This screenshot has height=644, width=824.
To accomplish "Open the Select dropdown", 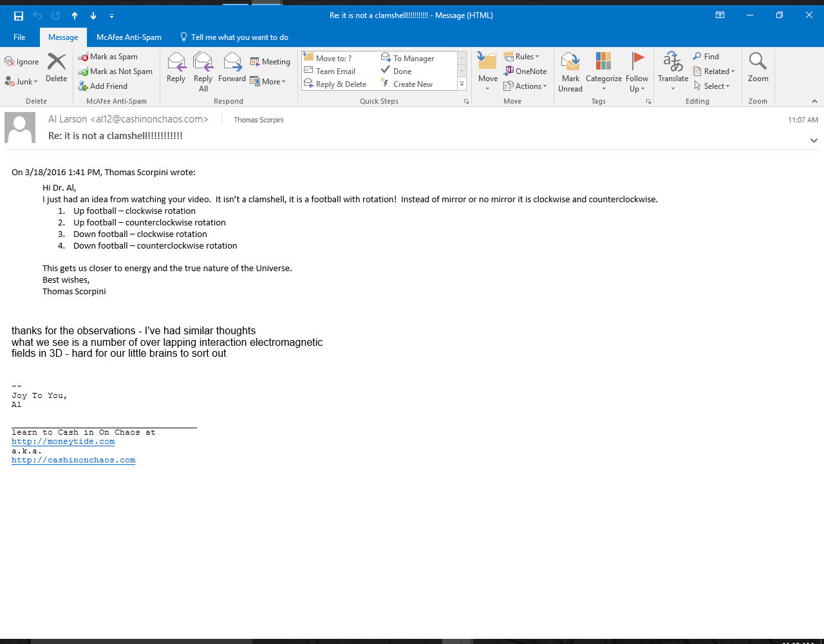I will point(712,86).
